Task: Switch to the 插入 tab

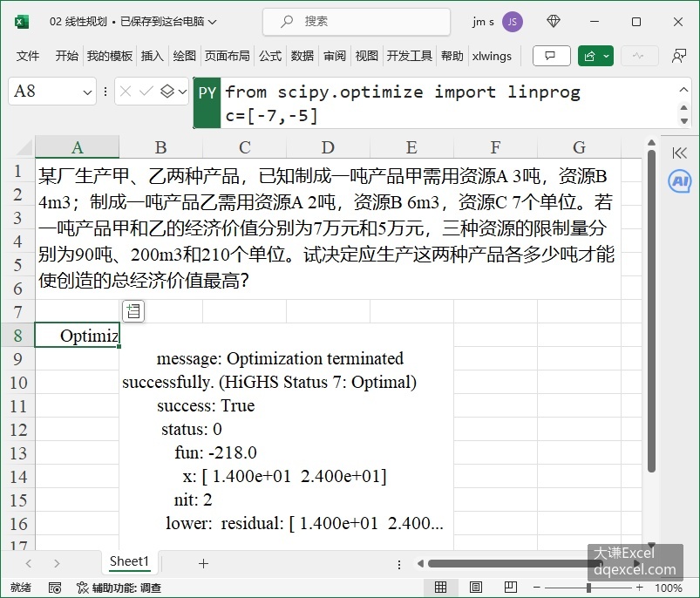Action: 153,56
